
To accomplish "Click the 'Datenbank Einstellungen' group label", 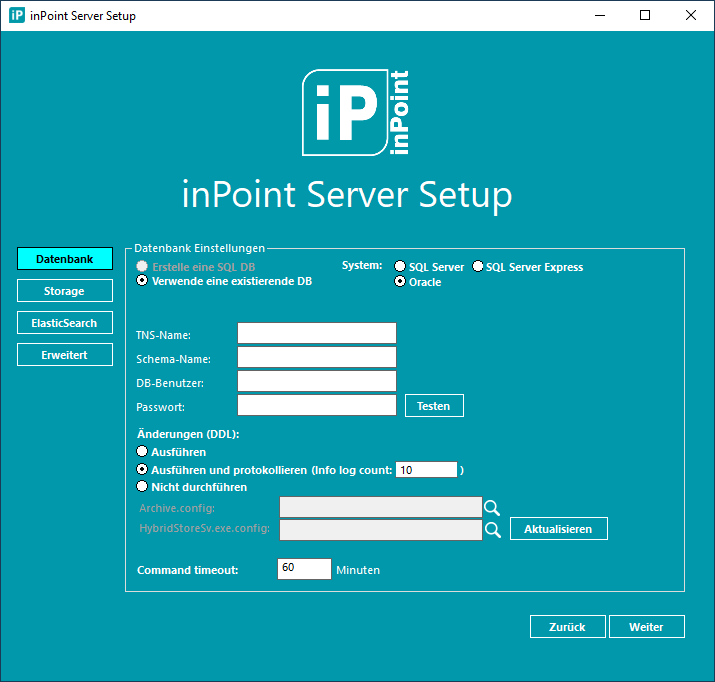I will click(199, 248).
